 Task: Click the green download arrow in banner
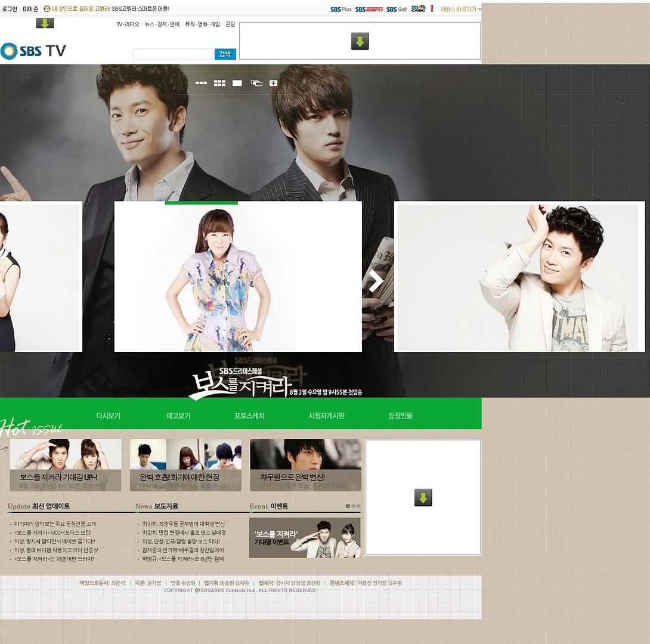tap(360, 41)
